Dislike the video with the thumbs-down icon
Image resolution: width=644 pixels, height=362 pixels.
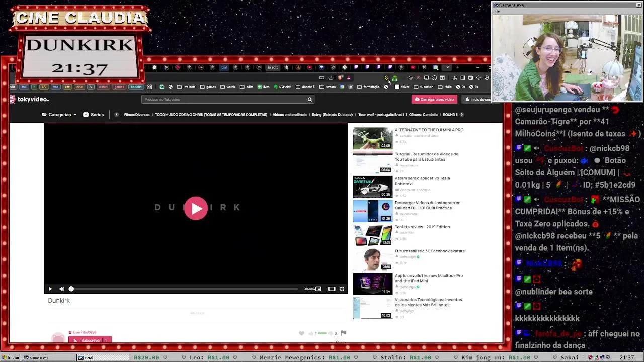point(331,333)
